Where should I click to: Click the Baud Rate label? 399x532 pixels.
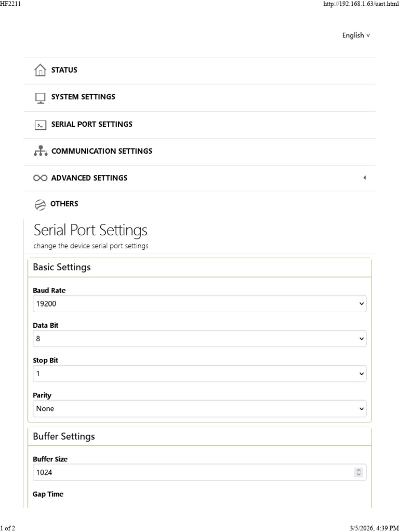coord(49,290)
